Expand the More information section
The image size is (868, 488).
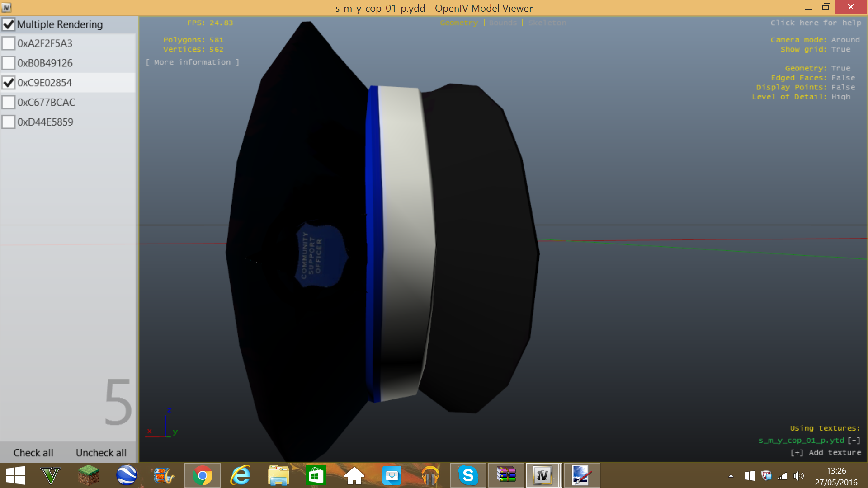coord(192,62)
